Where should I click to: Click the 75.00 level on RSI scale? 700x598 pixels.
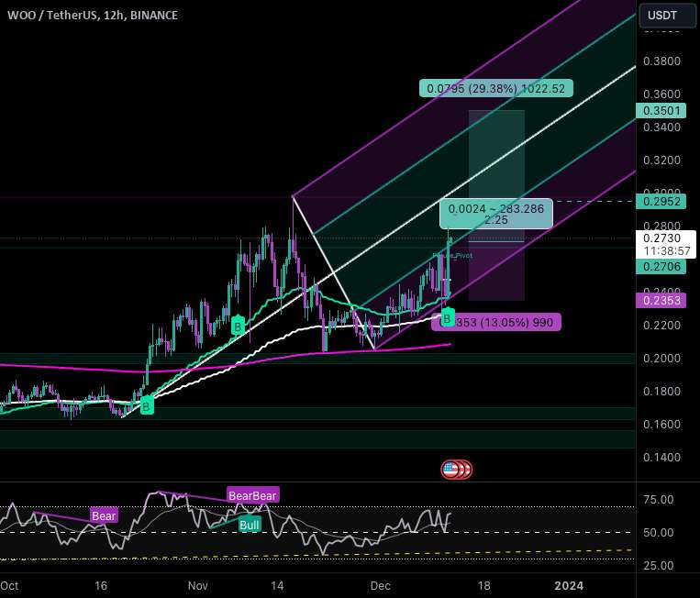pos(658,499)
